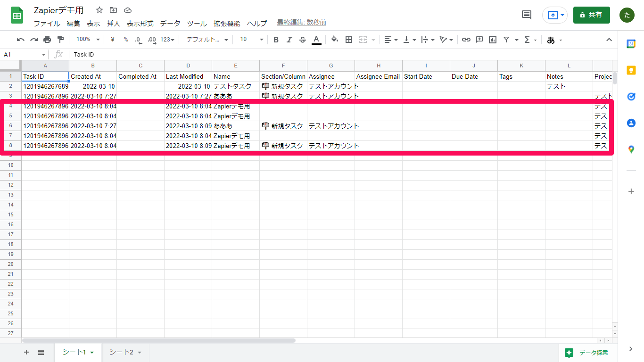The width and height of the screenshot is (644, 362).
Task: Click the insert link icon
Action: tap(466, 40)
